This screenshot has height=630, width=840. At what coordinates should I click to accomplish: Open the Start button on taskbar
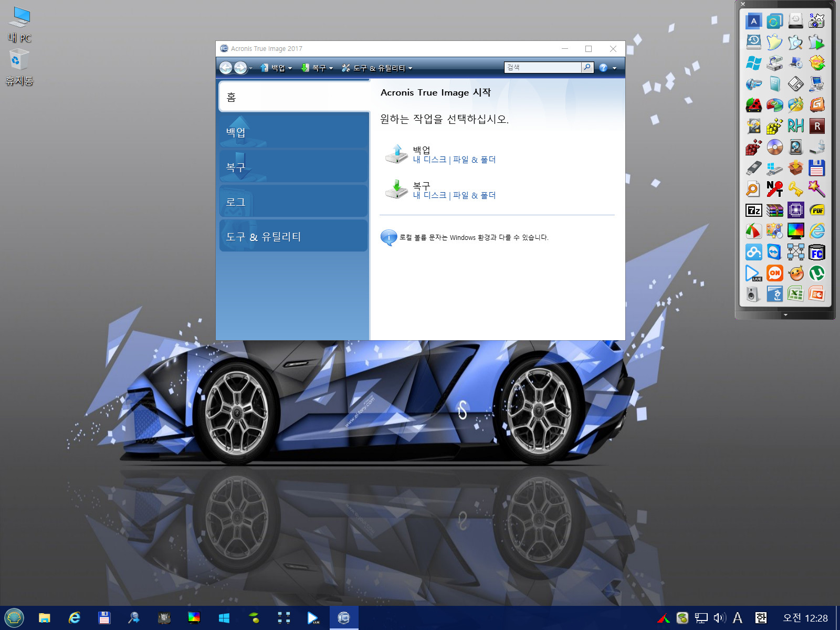[14, 618]
